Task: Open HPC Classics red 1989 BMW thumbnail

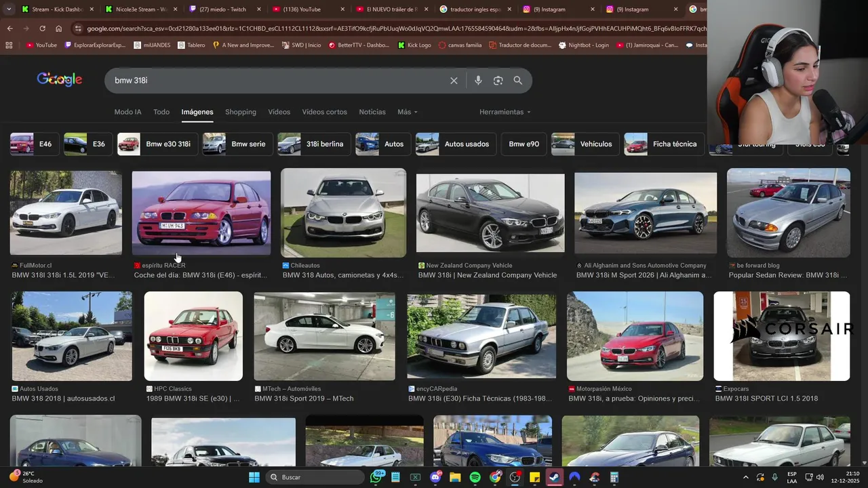Action: pyautogui.click(x=193, y=336)
